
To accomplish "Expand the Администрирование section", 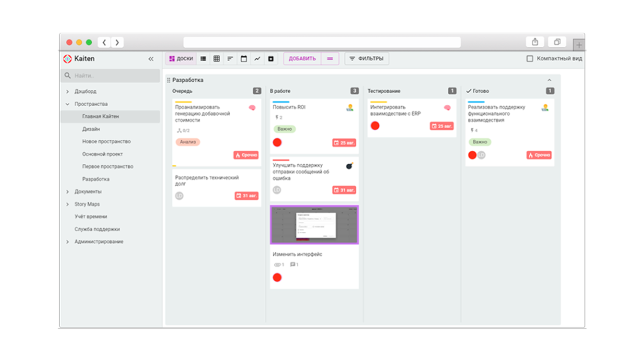I will coord(68,242).
